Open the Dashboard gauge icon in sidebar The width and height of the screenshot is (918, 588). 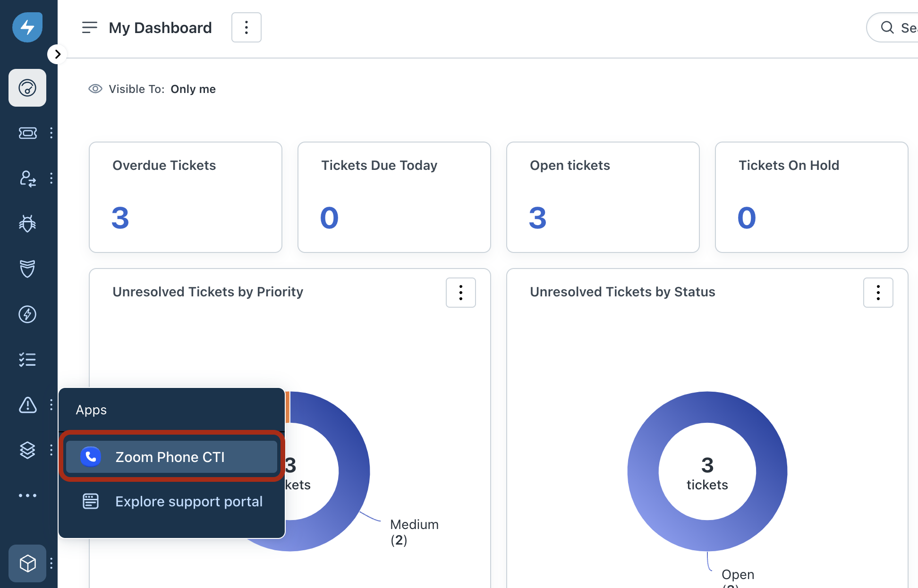point(27,88)
